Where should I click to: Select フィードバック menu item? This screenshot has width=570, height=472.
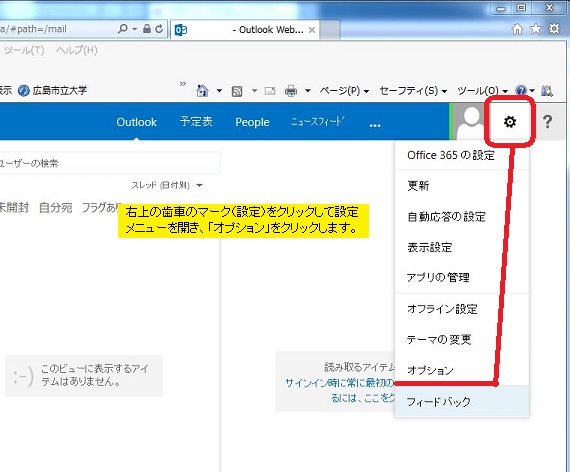[462, 401]
